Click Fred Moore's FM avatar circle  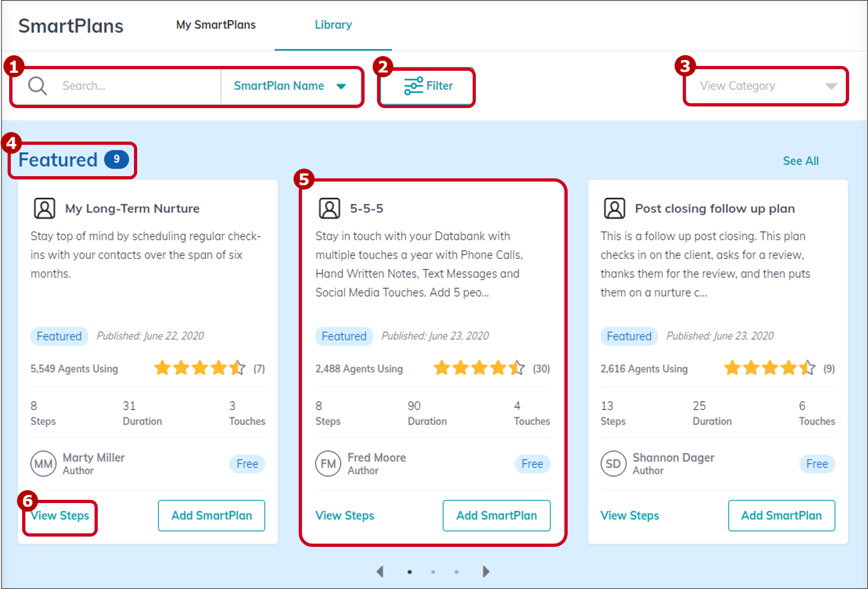click(x=328, y=464)
